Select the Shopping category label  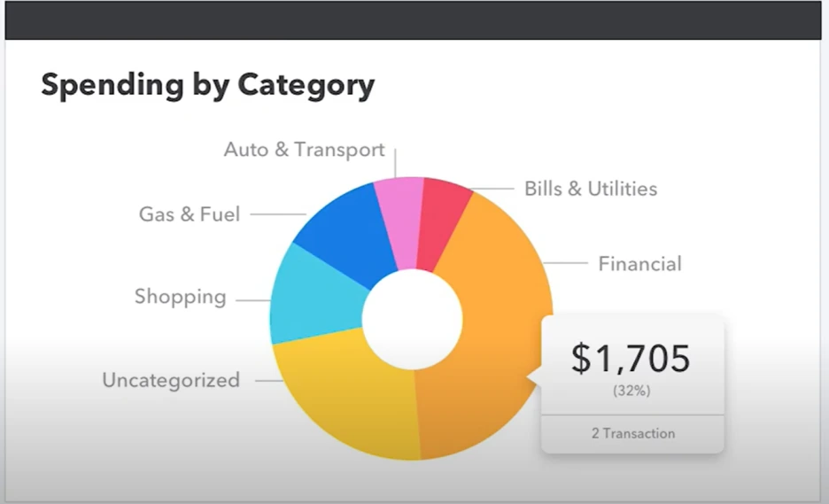pos(181,297)
